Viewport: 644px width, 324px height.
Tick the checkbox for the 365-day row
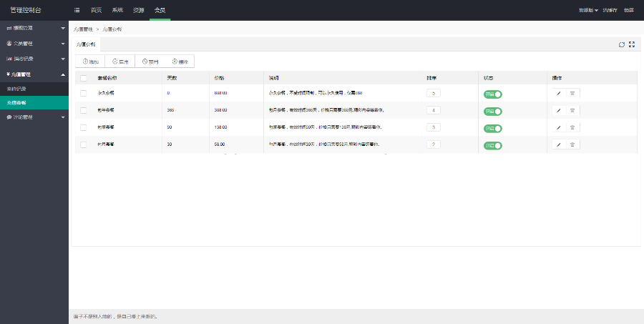(x=84, y=110)
